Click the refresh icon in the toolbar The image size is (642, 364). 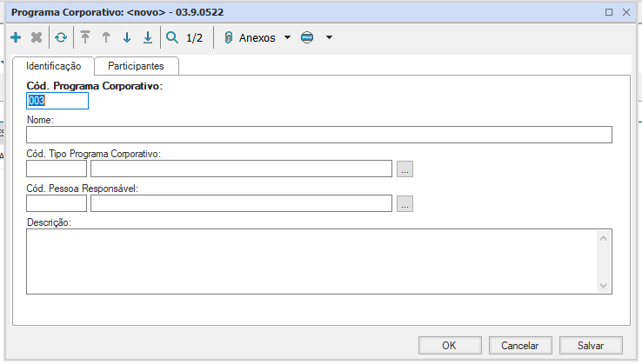tap(60, 37)
